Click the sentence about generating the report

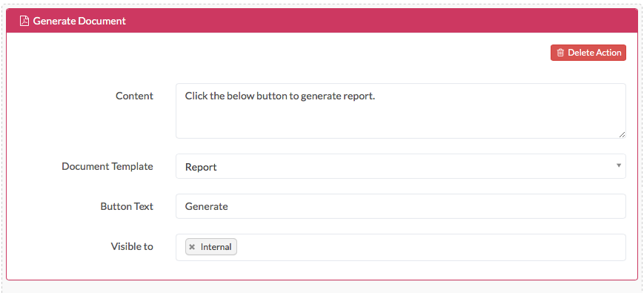pos(280,96)
